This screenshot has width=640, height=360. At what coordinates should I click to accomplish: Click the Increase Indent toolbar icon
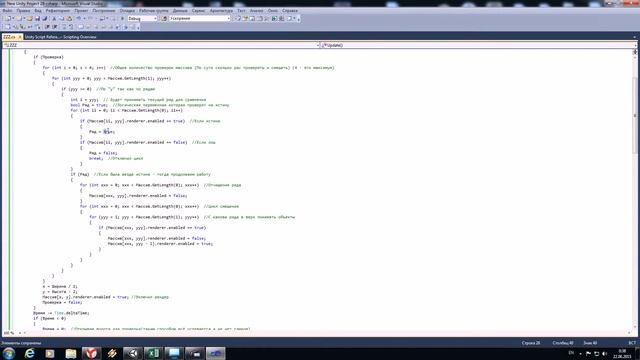click(55, 27)
